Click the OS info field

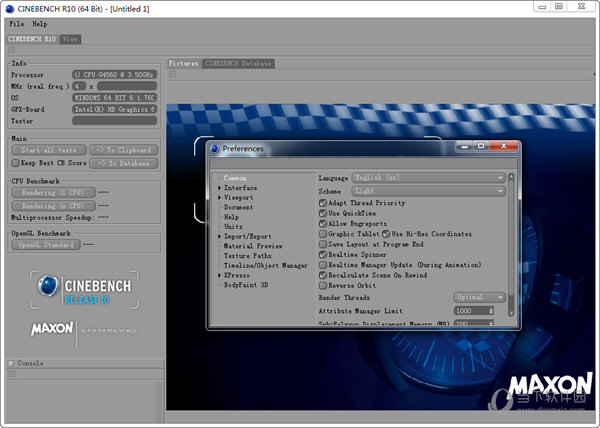114,98
